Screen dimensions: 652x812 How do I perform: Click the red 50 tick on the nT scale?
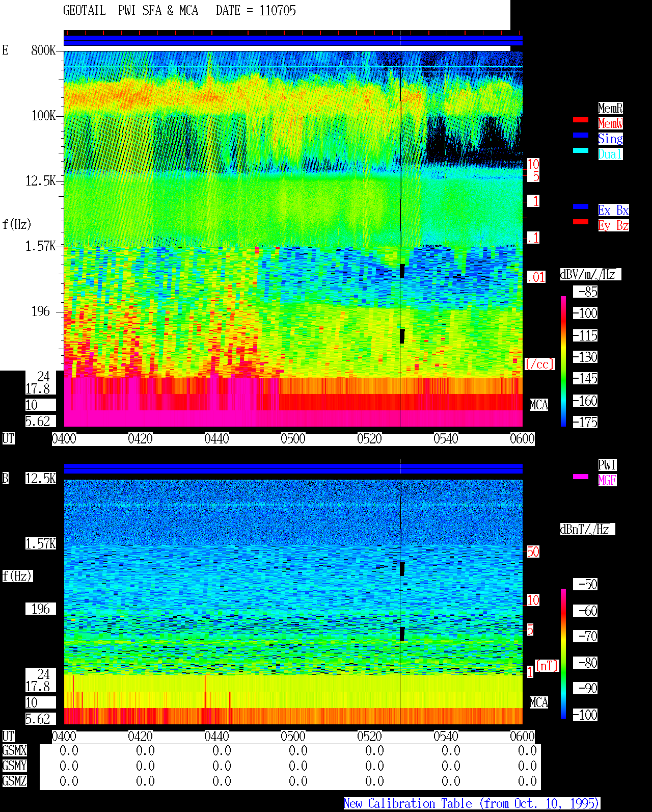[x=533, y=552]
